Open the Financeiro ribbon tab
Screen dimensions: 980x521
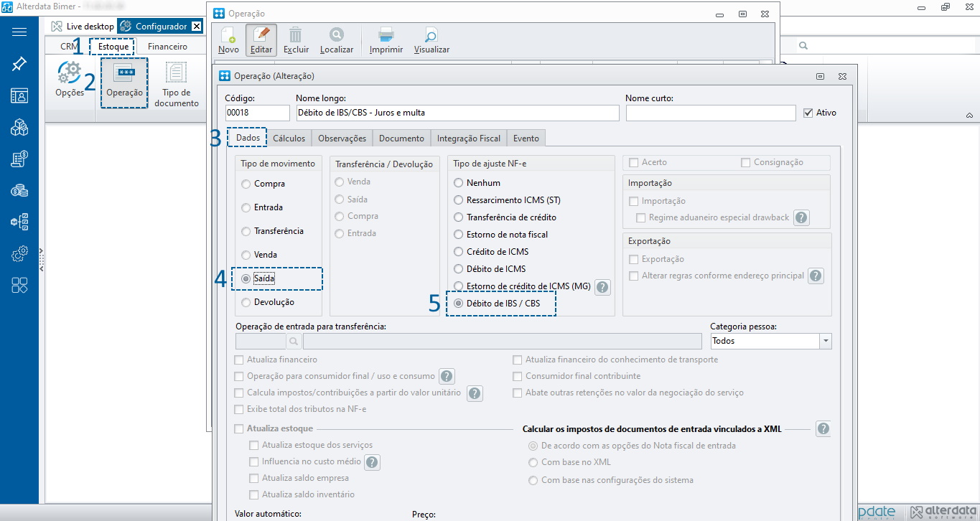pos(167,47)
